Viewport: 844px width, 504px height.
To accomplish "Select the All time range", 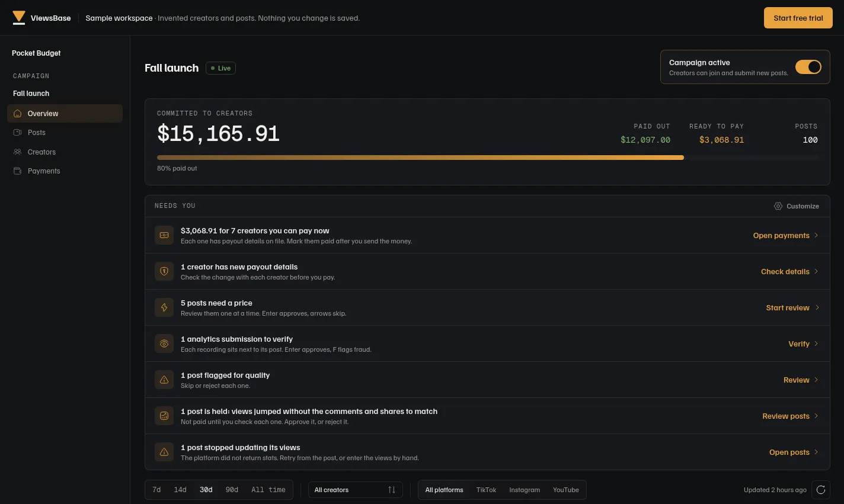I will tap(268, 490).
